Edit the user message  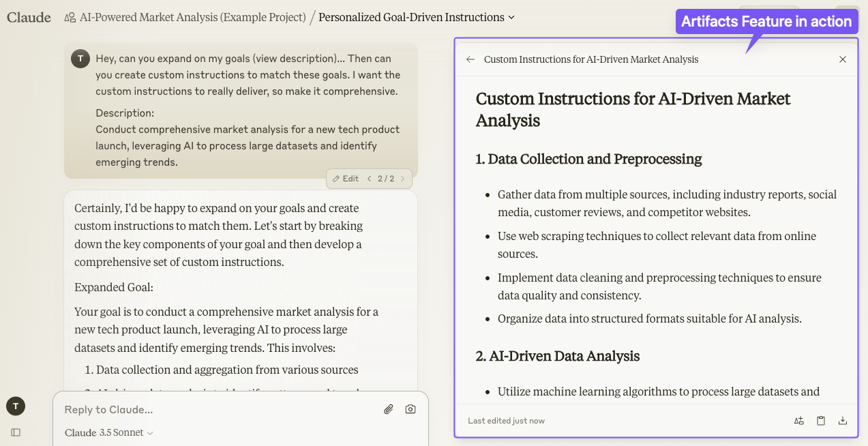click(x=346, y=179)
